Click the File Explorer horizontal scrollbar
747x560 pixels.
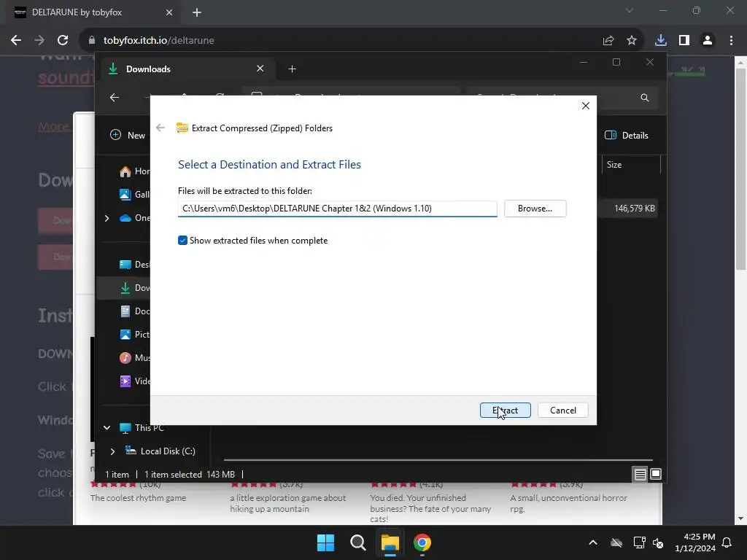click(x=438, y=460)
